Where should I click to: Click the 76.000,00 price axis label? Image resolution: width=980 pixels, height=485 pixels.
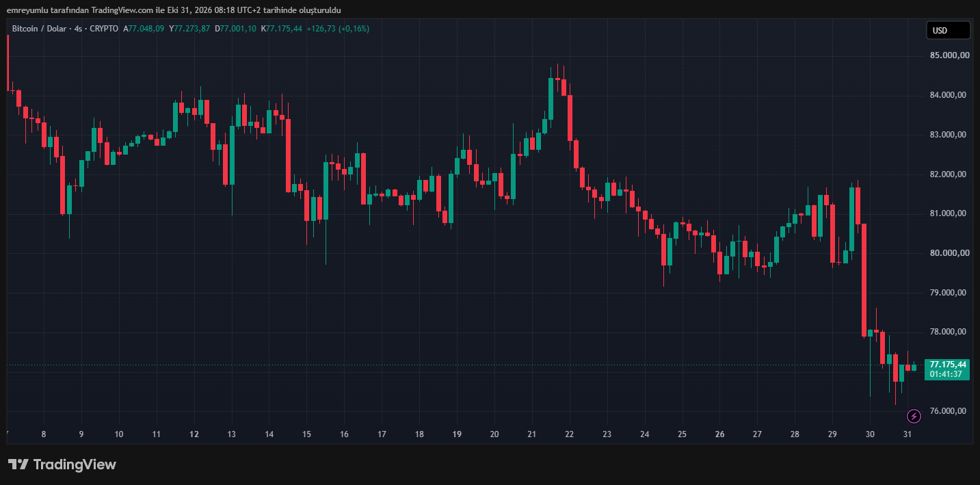click(948, 411)
